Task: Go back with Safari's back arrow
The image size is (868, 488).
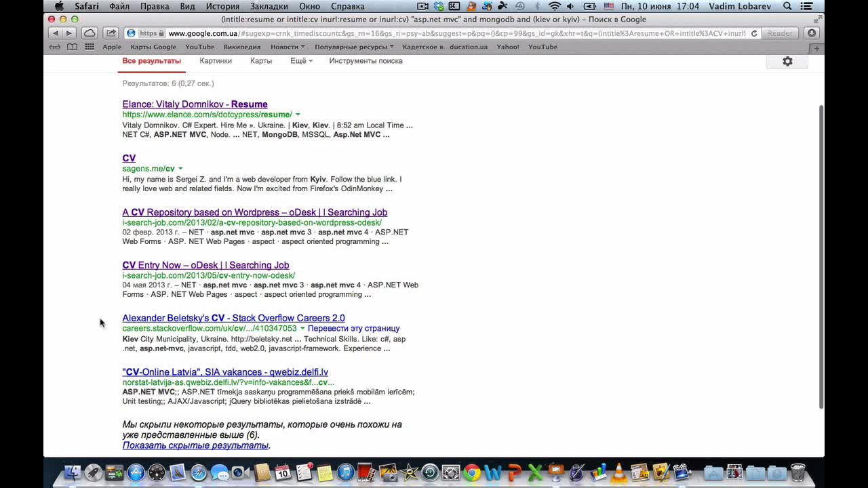Action: 56,33
